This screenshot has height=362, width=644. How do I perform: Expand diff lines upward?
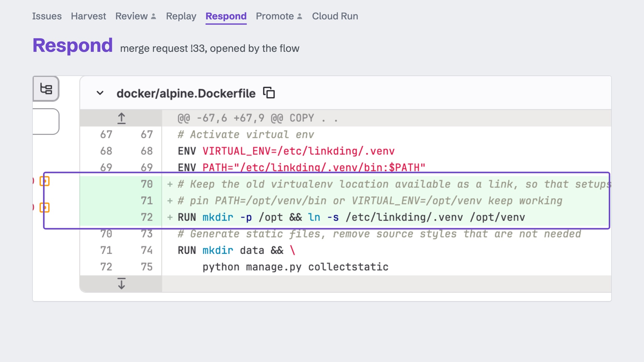coord(121,118)
